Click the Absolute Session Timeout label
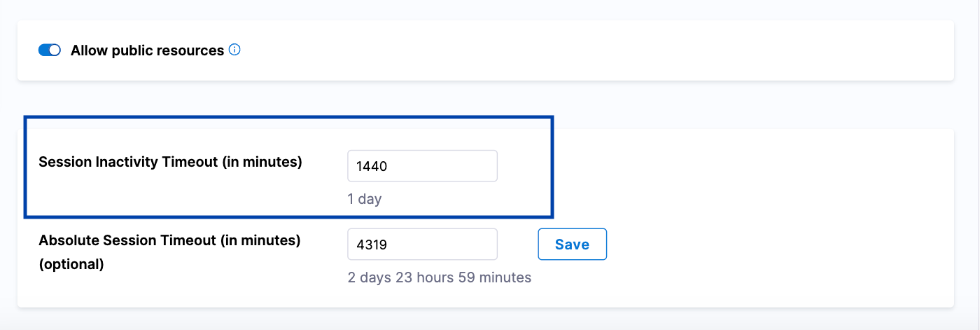Viewport: 980px width, 330px height. (x=169, y=240)
